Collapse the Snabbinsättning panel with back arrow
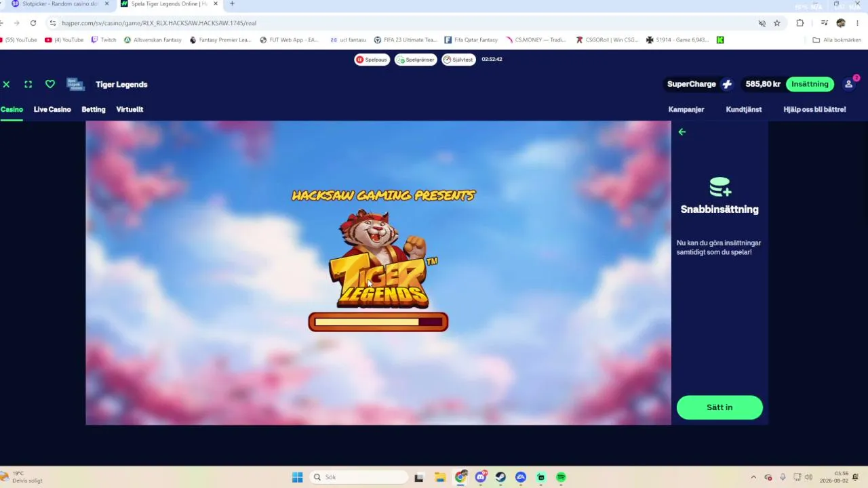This screenshot has height=488, width=868. coord(682,132)
